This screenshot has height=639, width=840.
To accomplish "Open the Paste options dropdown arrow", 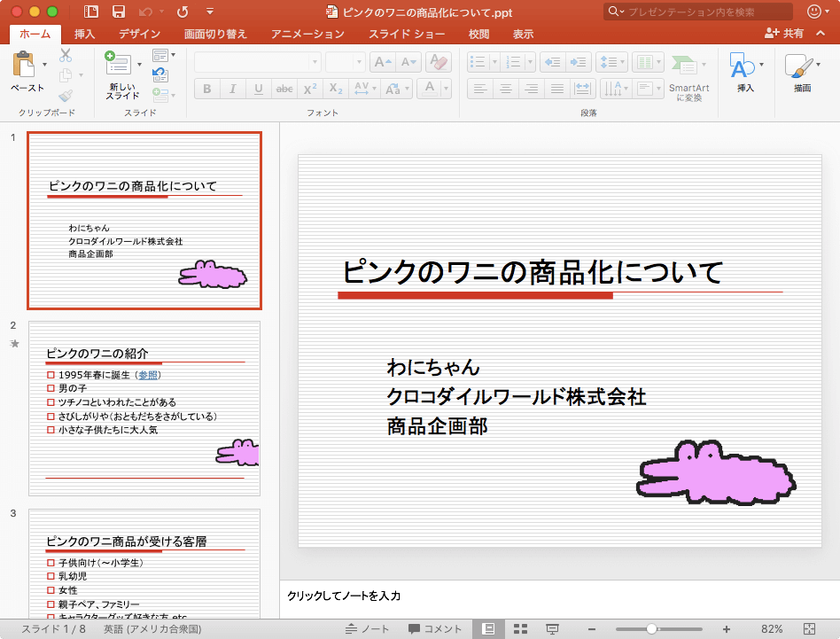I will (x=44, y=64).
